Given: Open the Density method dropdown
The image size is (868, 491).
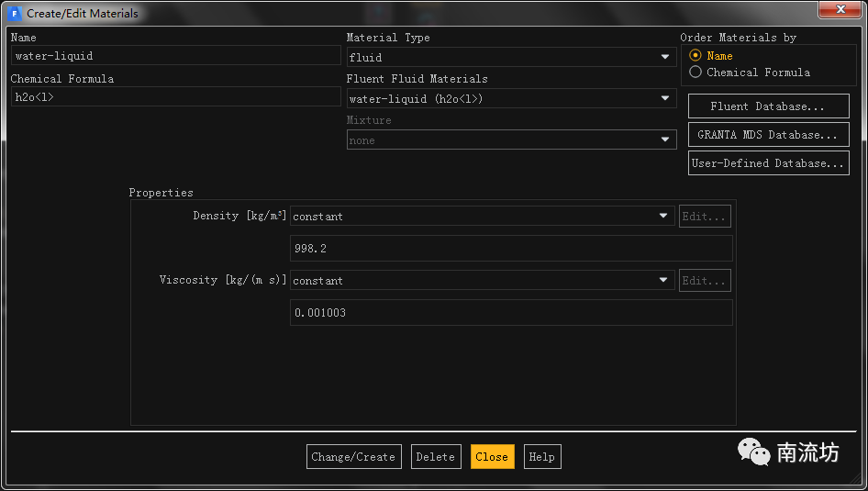Looking at the screenshot, I should [x=482, y=216].
